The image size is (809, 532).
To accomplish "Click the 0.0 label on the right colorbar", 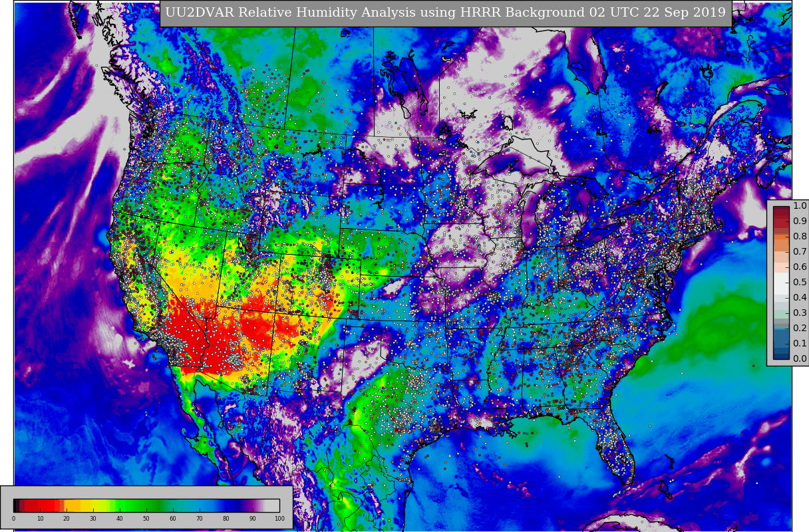I will click(800, 358).
